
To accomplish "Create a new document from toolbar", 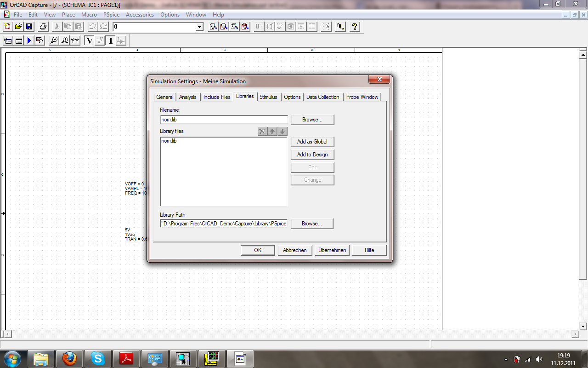I will pyautogui.click(x=7, y=27).
